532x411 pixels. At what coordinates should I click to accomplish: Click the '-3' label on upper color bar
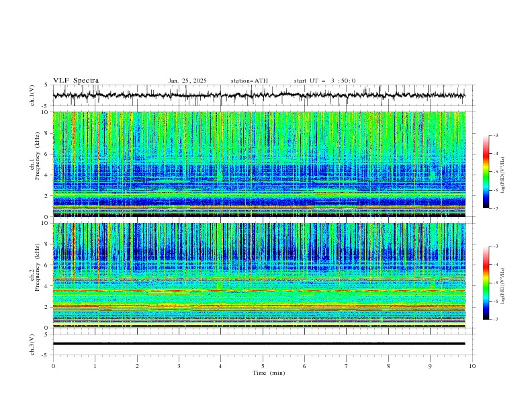tap(496, 135)
